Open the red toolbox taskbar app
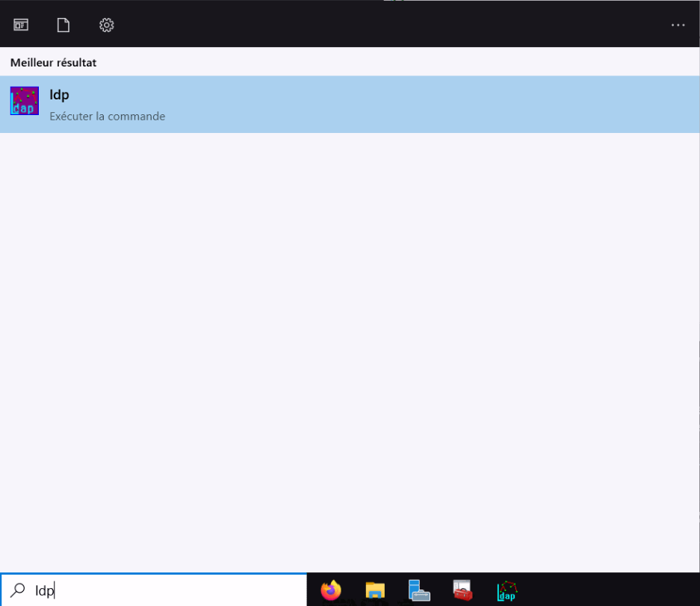Viewport: 700px width, 606px height. point(463,590)
